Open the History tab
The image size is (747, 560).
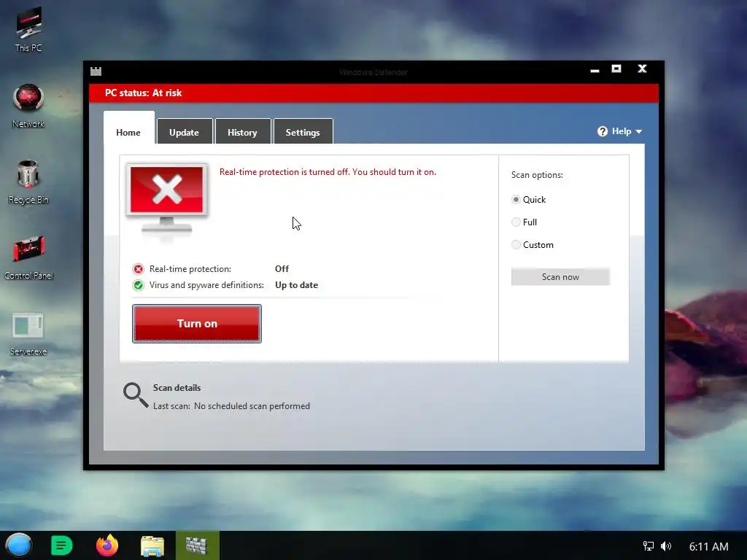pyautogui.click(x=242, y=132)
